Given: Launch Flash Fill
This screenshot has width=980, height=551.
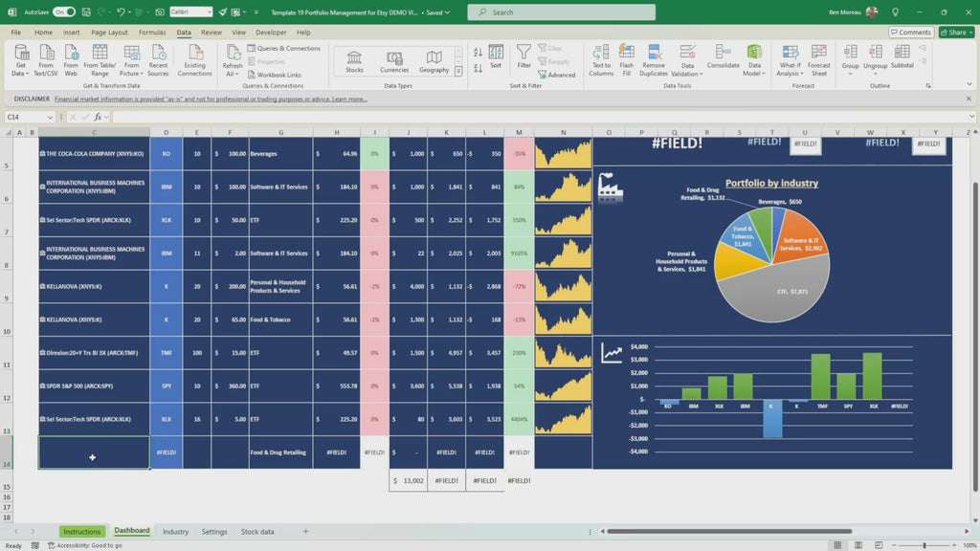Looking at the screenshot, I should click(x=626, y=59).
